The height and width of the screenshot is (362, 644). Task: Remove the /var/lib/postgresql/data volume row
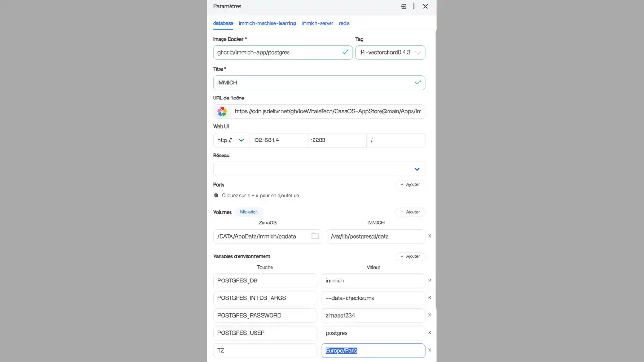point(429,236)
